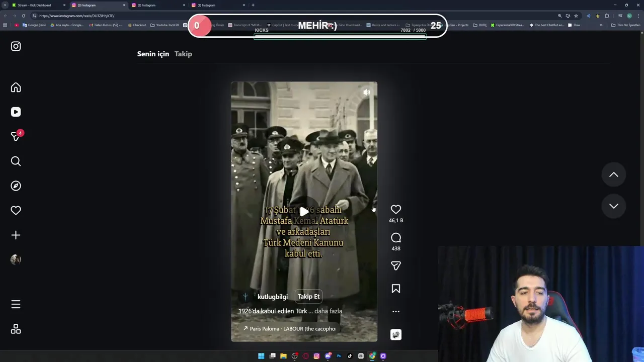Open the Checkout bookmarks folder
Image resolution: width=644 pixels, height=362 pixels.
pyautogui.click(x=136, y=25)
